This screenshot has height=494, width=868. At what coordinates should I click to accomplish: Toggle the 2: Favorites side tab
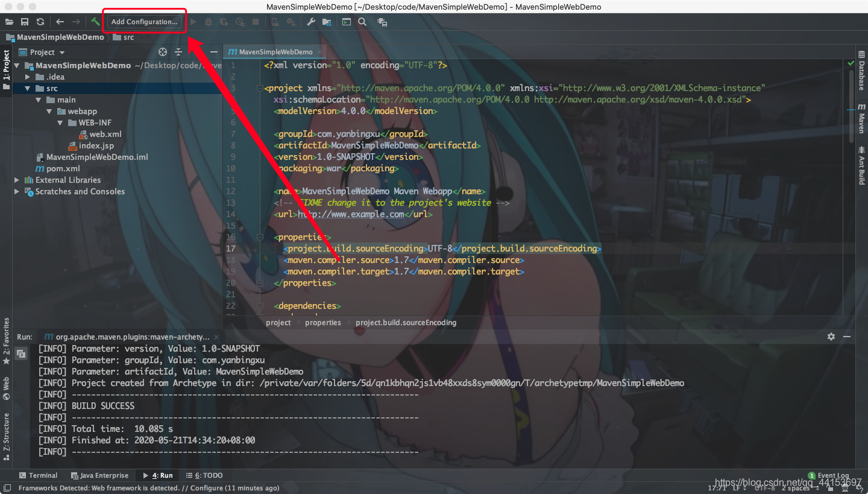coord(6,341)
